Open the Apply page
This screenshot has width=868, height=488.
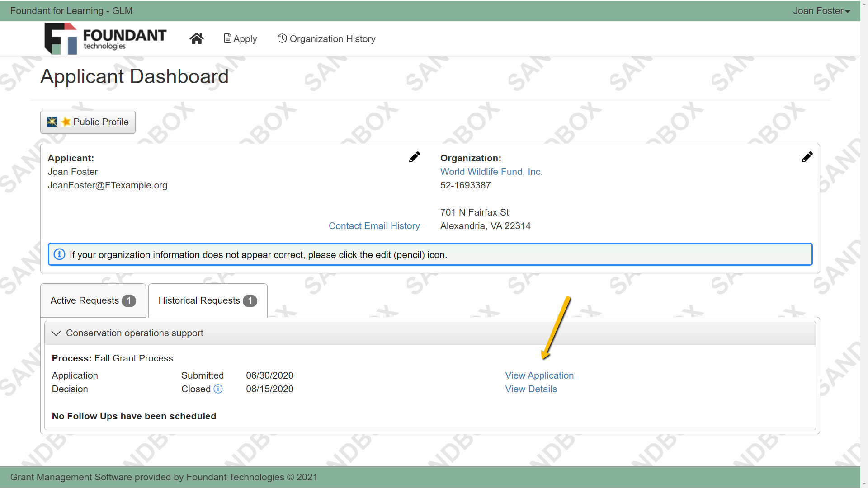(241, 39)
